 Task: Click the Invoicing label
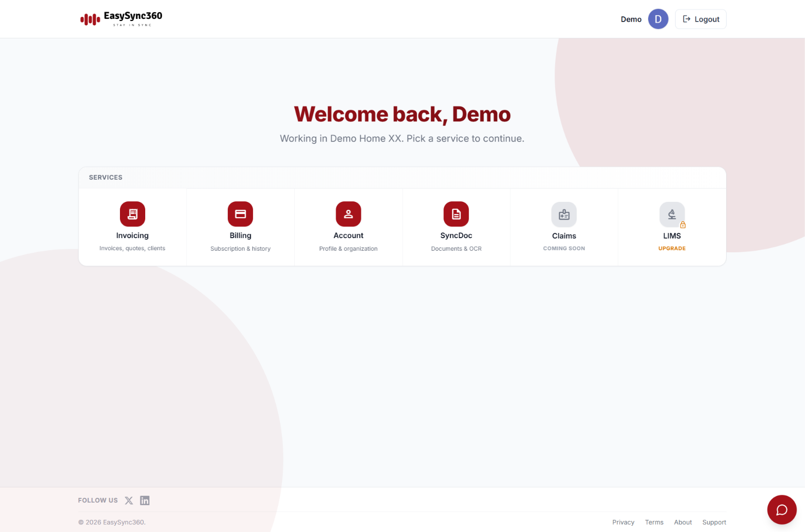pos(133,236)
